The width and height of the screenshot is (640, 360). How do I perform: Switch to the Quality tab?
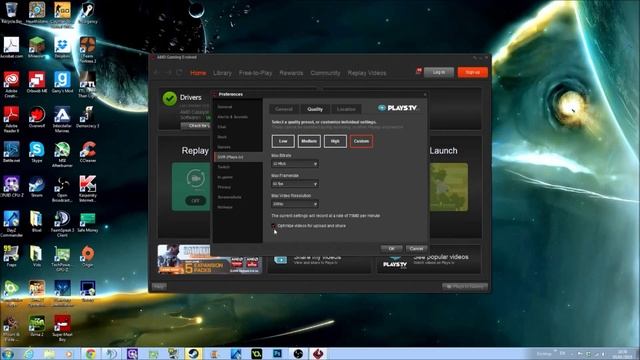coord(315,109)
